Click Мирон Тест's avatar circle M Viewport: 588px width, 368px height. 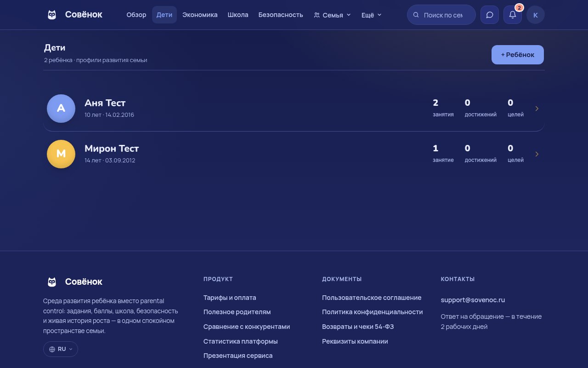coord(61,154)
